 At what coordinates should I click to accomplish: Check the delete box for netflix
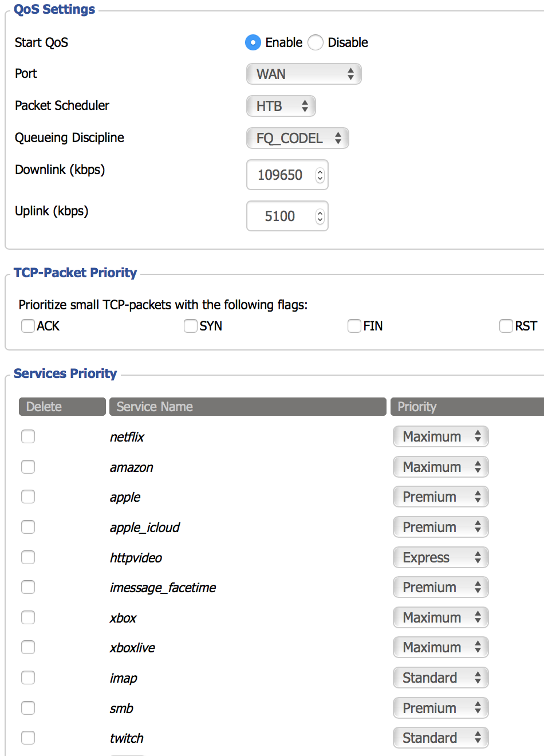[28, 436]
